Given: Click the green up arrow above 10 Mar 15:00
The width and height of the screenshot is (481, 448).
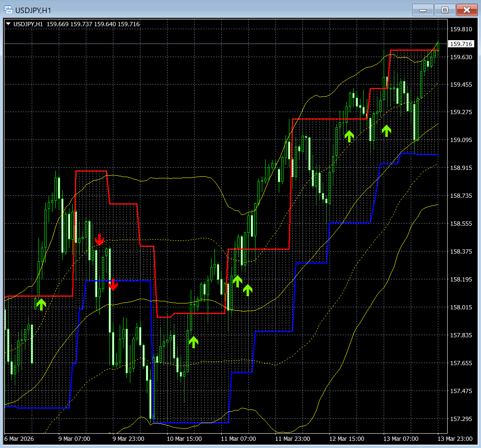Looking at the screenshot, I should (193, 342).
